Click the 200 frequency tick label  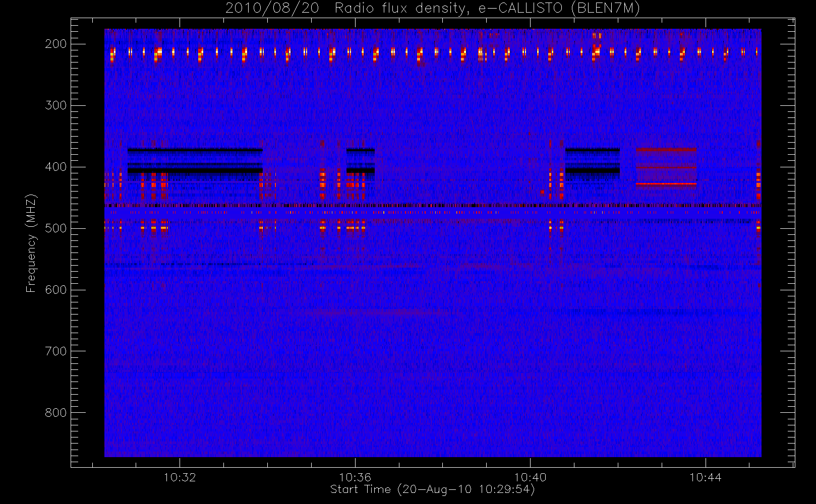56,44
